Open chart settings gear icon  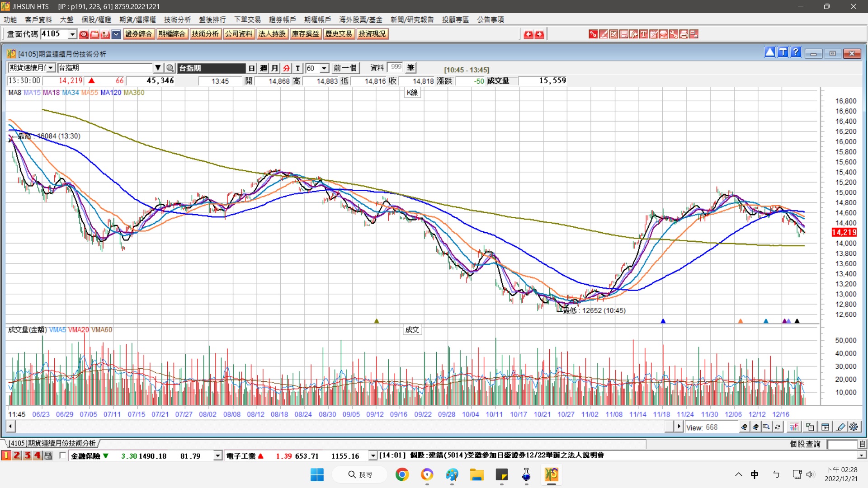(x=854, y=427)
